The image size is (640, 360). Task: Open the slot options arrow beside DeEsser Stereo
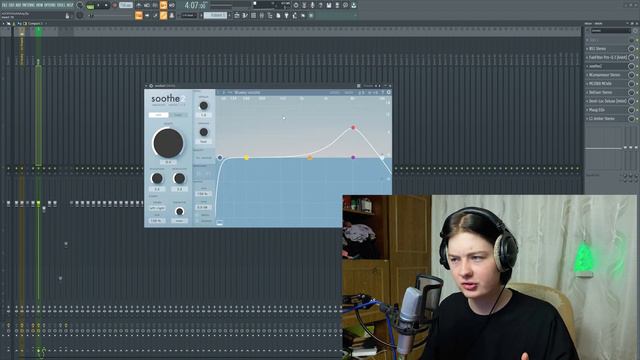point(587,92)
